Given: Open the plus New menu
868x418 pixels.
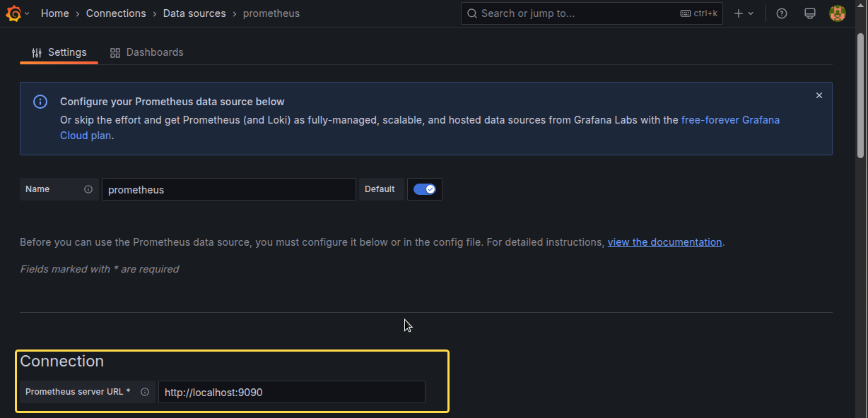Looking at the screenshot, I should pos(744,13).
